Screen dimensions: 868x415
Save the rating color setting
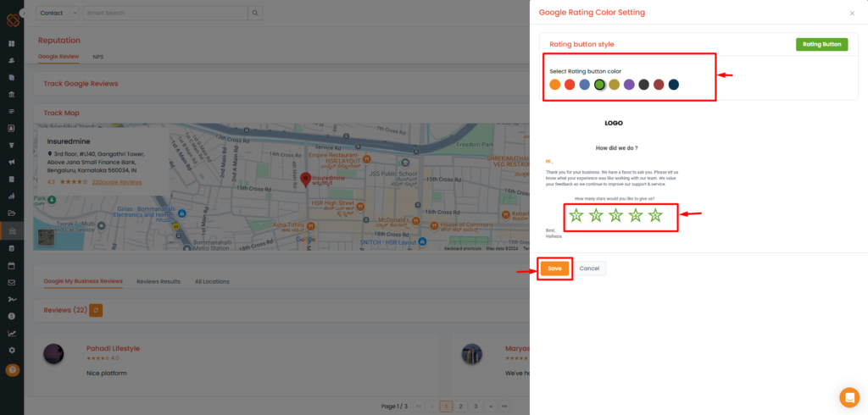coord(554,268)
